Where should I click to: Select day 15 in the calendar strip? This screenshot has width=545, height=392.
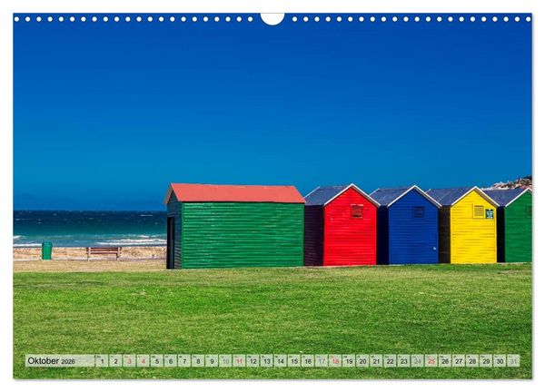point(294,361)
